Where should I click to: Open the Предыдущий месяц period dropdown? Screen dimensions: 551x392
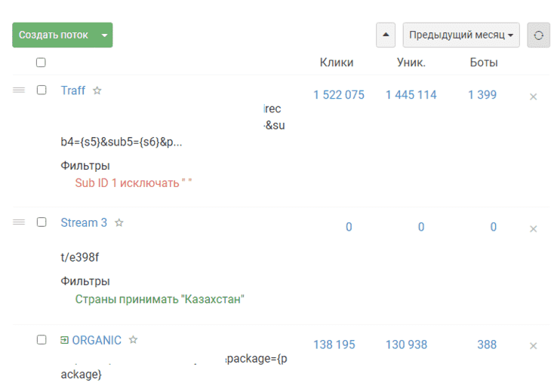(x=461, y=35)
